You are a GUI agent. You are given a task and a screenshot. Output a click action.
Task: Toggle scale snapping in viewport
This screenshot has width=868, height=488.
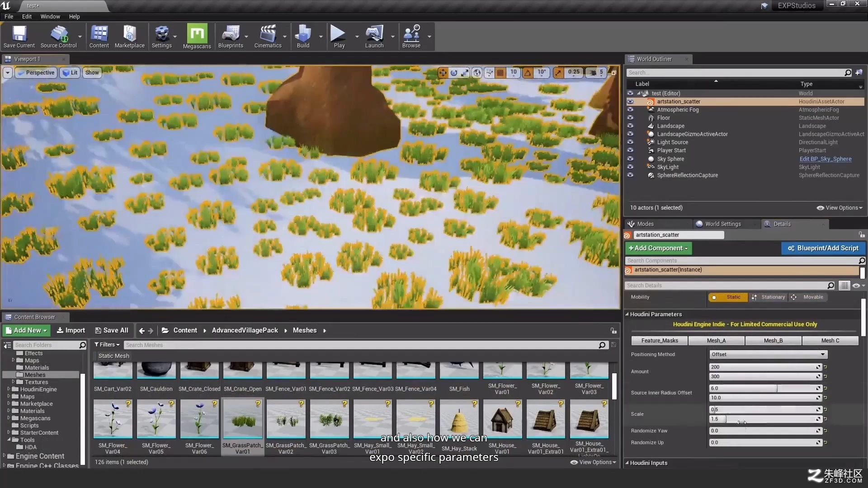tap(559, 73)
